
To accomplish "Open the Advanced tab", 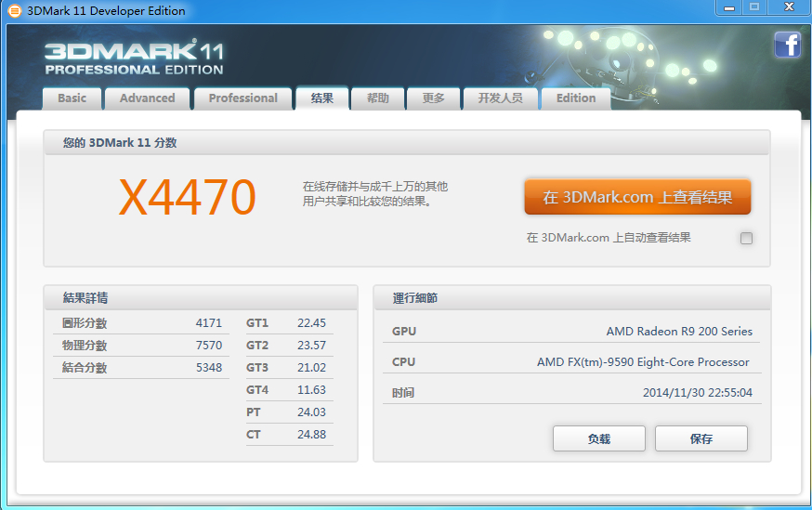I will click(x=148, y=98).
